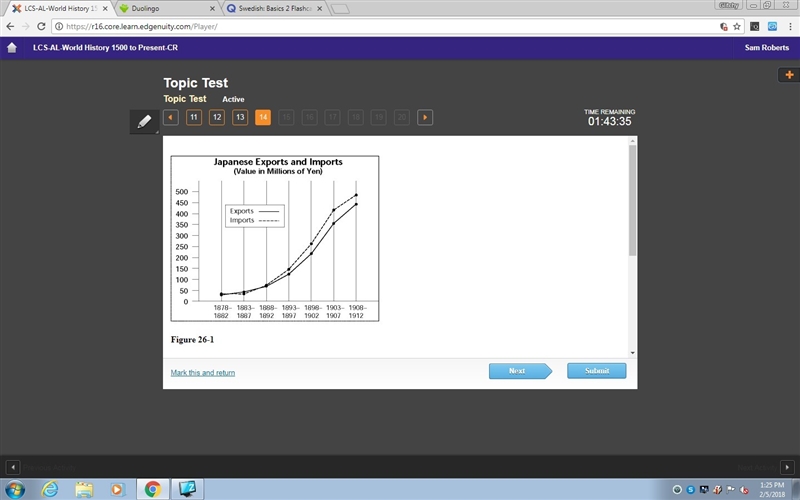The width and height of the screenshot is (800, 500).
Task: Jump to question 13
Action: coord(240,117)
